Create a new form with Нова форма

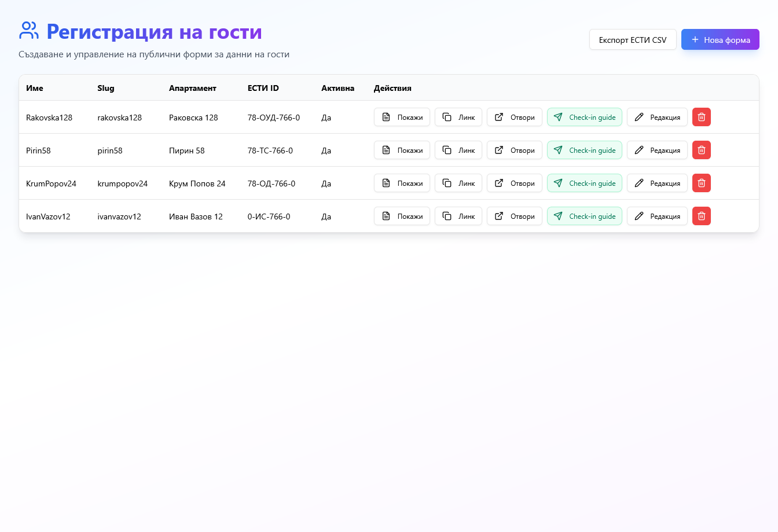[720, 39]
